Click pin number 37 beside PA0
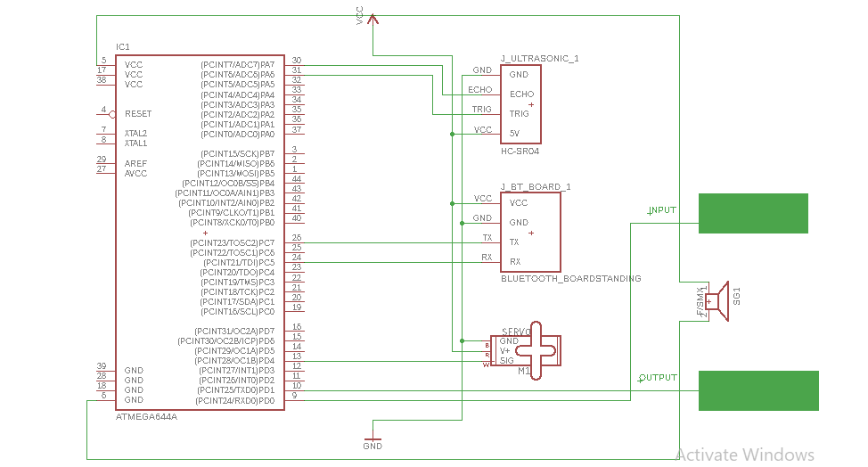Viewport: 868px width, 467px height. (297, 129)
